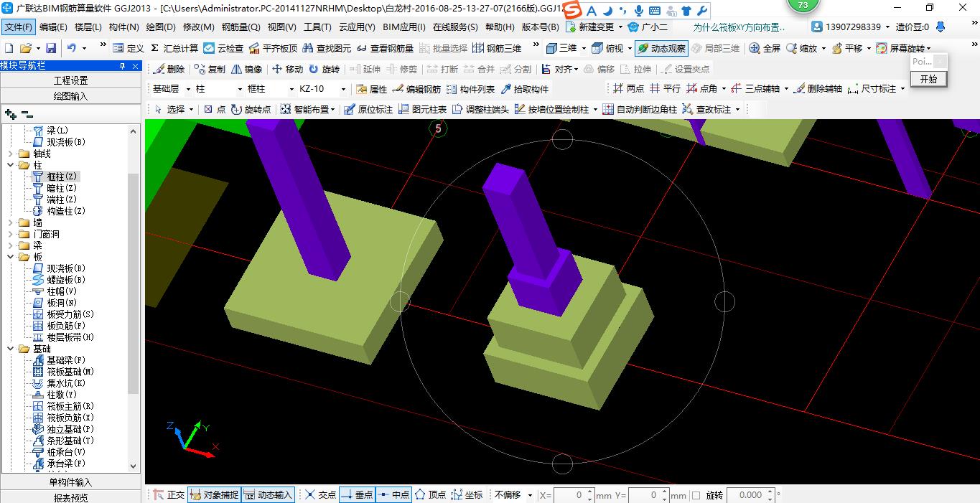Open 构件列表 component list
Image resolution: width=980 pixels, height=503 pixels.
[x=470, y=89]
